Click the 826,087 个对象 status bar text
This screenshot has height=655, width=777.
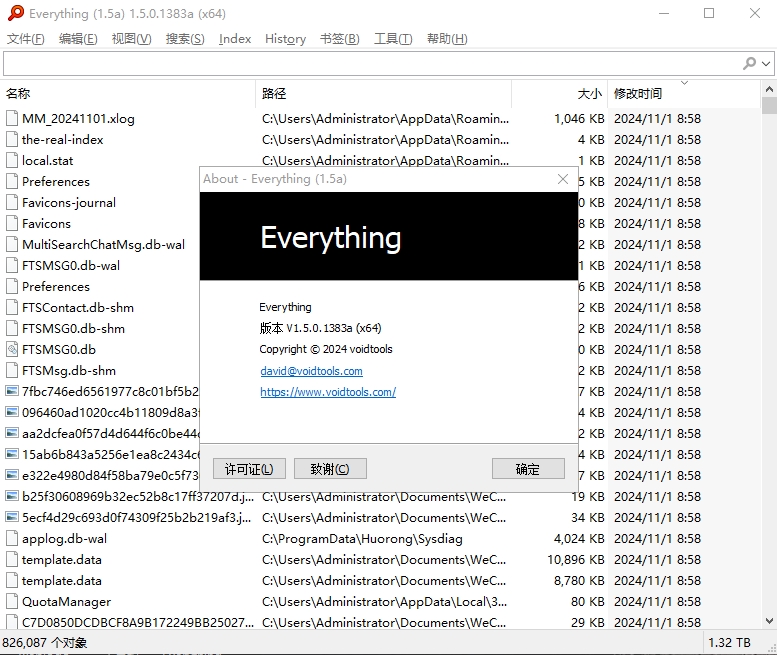pyautogui.click(x=45, y=643)
